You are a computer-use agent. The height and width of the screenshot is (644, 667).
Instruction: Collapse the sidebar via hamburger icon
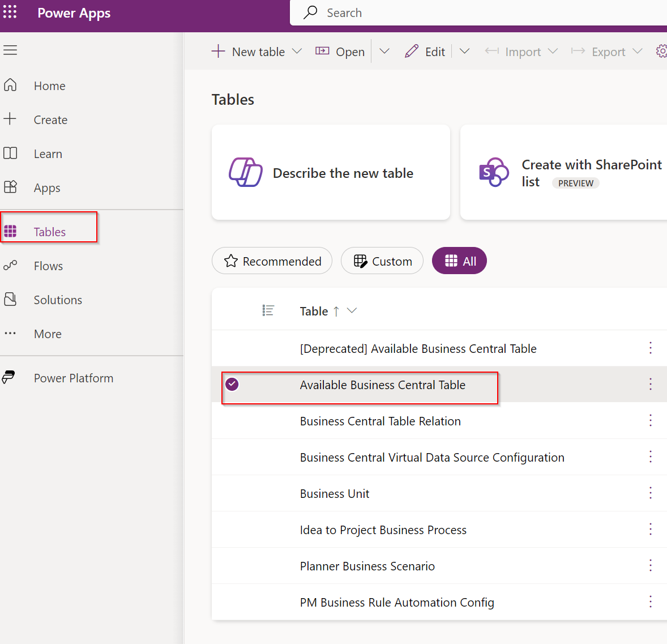(10, 50)
